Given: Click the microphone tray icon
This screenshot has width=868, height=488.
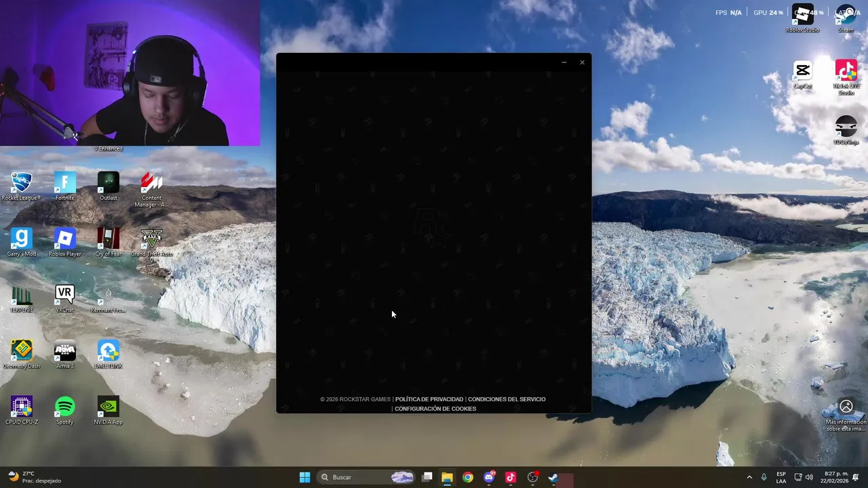Looking at the screenshot, I should coord(764,477).
